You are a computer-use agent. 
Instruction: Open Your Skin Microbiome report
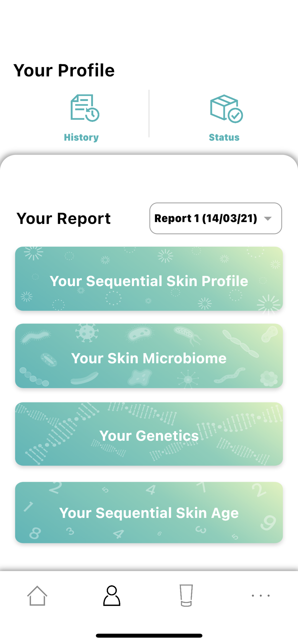(149, 358)
